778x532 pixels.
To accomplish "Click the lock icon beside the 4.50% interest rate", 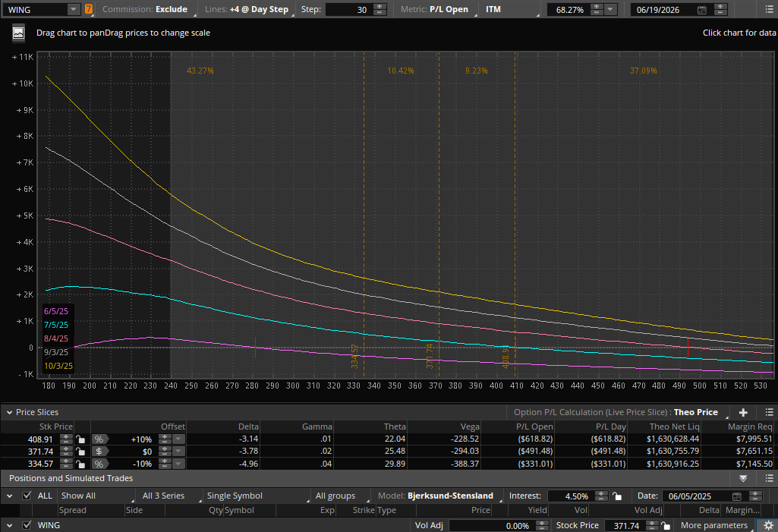I will click(x=617, y=496).
